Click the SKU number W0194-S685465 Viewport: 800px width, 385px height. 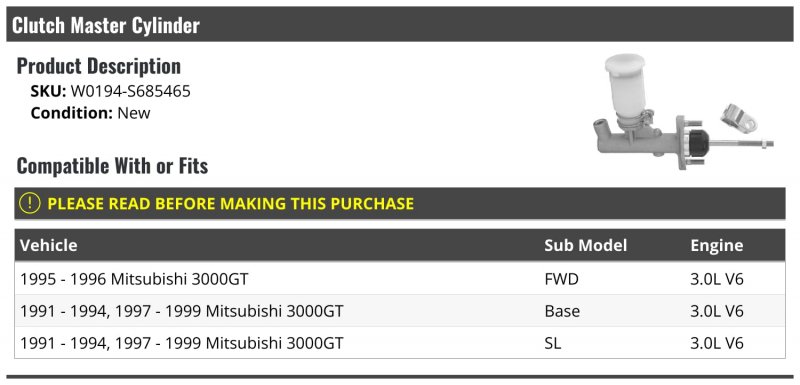point(131,91)
